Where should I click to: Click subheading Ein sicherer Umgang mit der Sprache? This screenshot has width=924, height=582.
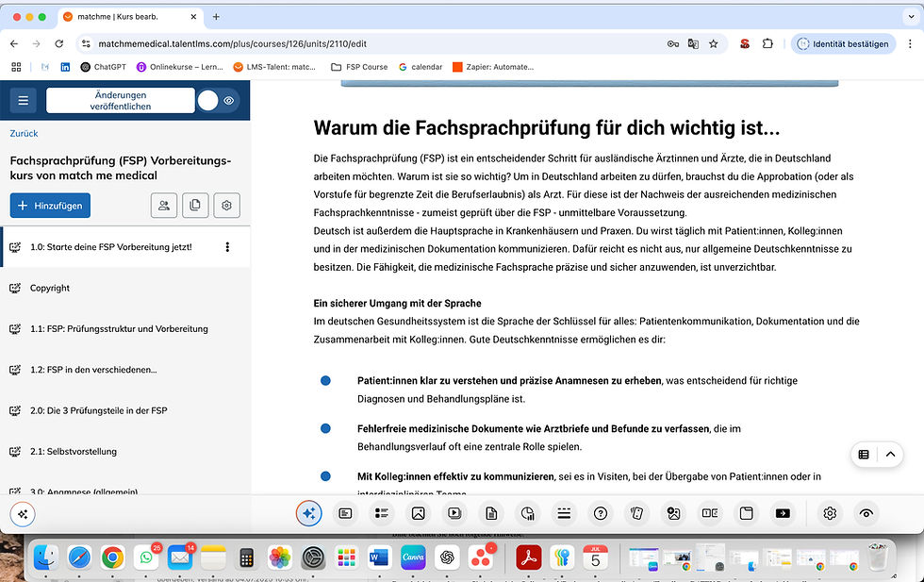click(397, 303)
